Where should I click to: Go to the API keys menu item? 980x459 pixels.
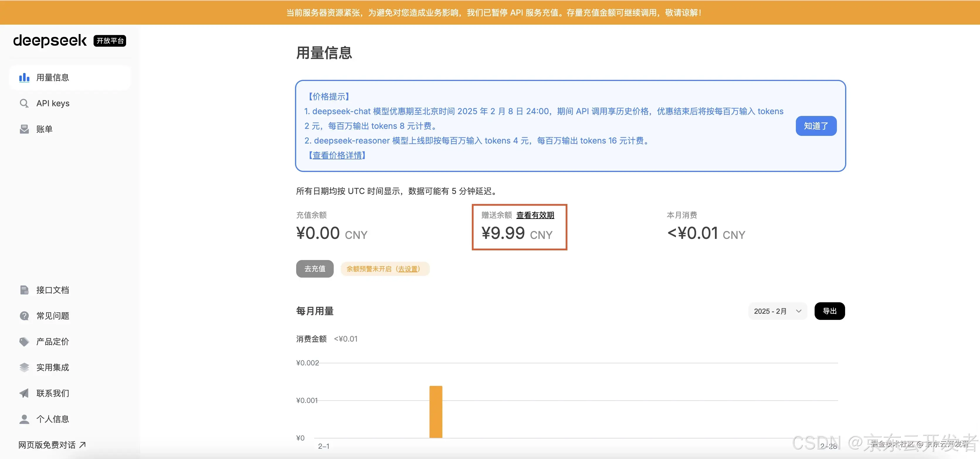coord(53,104)
